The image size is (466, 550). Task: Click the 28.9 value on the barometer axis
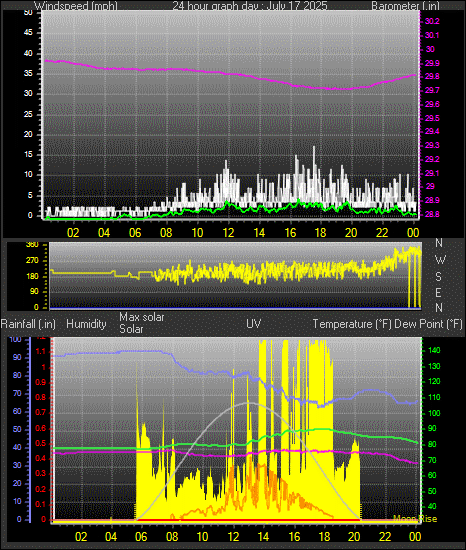(432, 200)
